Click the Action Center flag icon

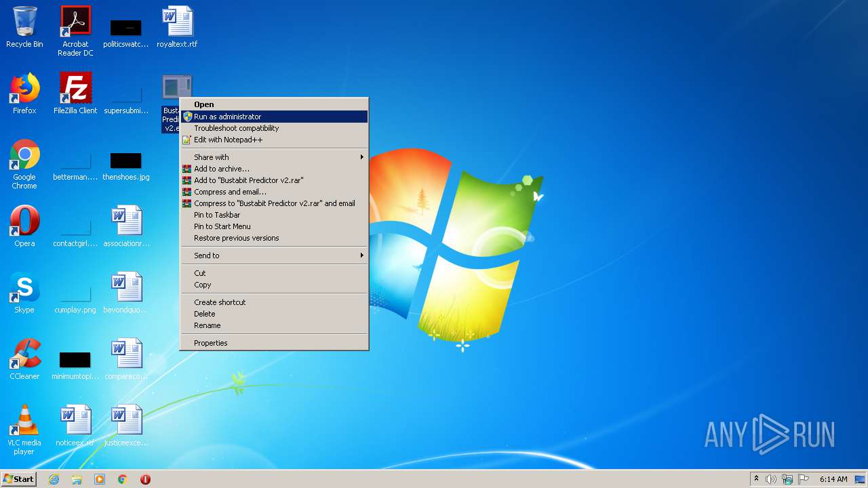click(803, 479)
